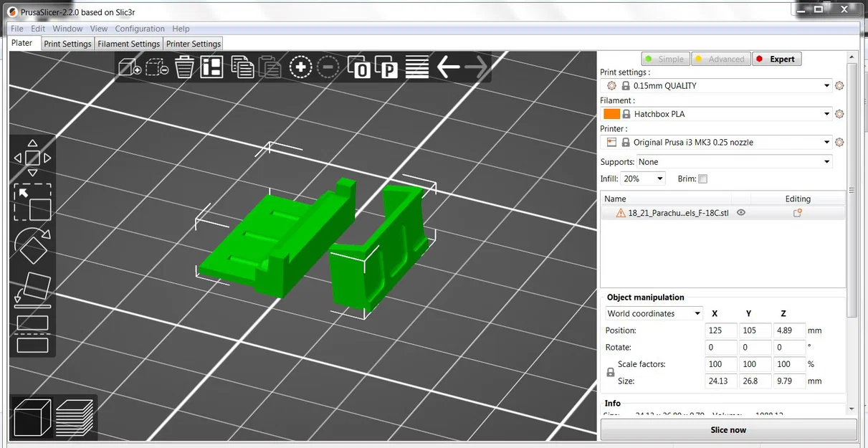Image resolution: width=868 pixels, height=448 pixels.
Task: Open the Help menu
Action: tap(181, 29)
